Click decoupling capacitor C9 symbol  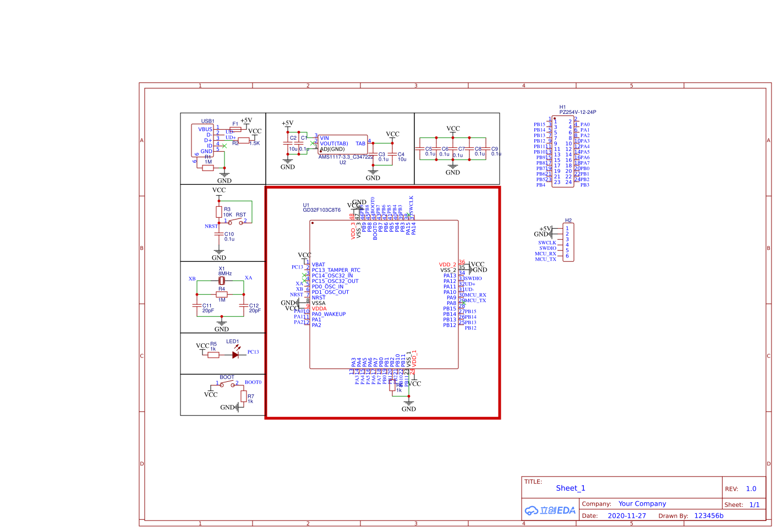pyautogui.click(x=486, y=149)
